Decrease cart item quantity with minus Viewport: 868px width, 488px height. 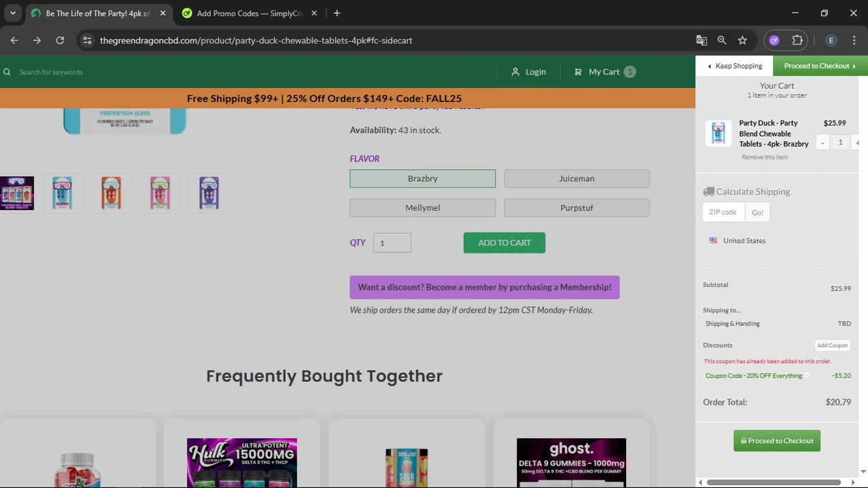[822, 142]
